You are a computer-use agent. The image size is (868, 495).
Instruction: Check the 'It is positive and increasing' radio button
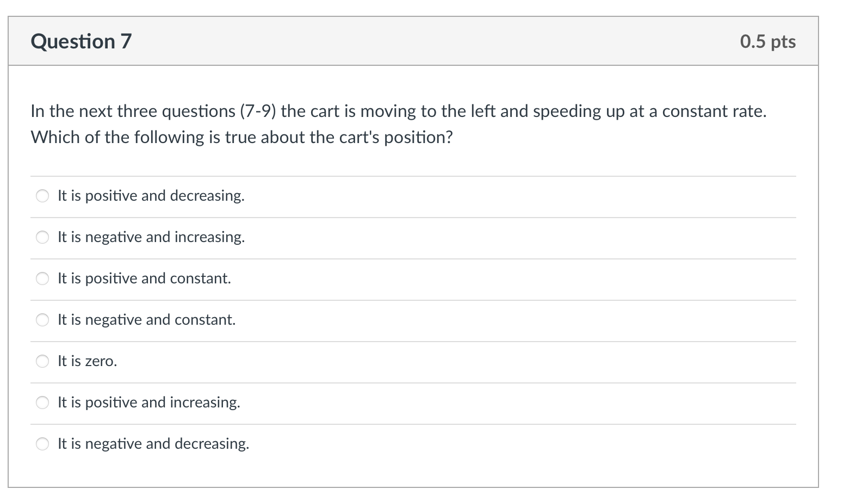42,403
